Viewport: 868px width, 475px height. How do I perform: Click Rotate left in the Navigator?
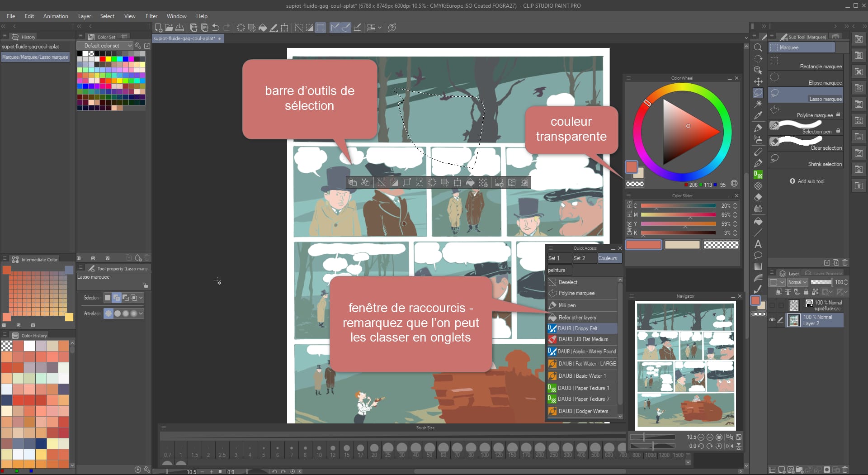700,446
